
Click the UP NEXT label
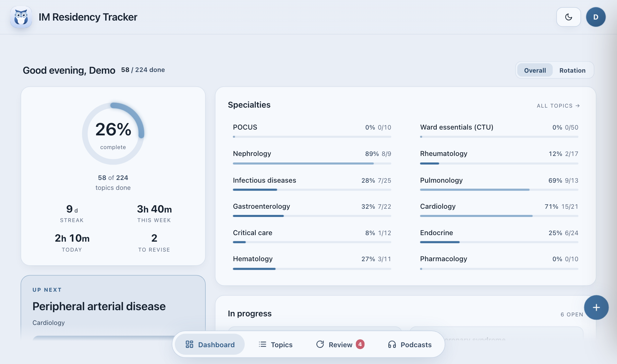(x=47, y=290)
